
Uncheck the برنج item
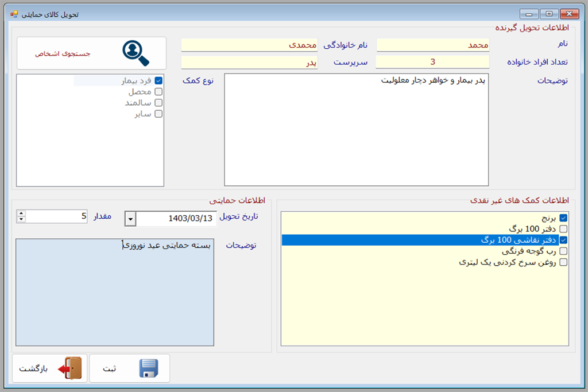point(563,218)
